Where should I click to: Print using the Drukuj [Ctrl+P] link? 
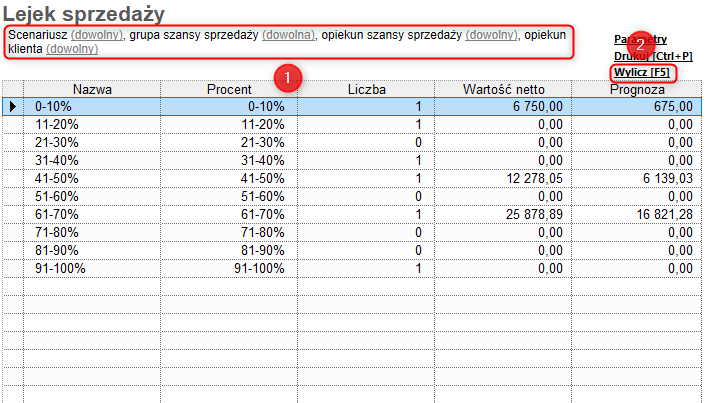653,56
